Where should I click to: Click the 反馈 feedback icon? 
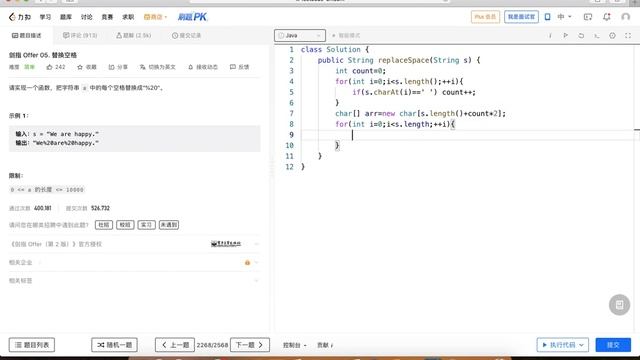pyautogui.click(x=239, y=67)
